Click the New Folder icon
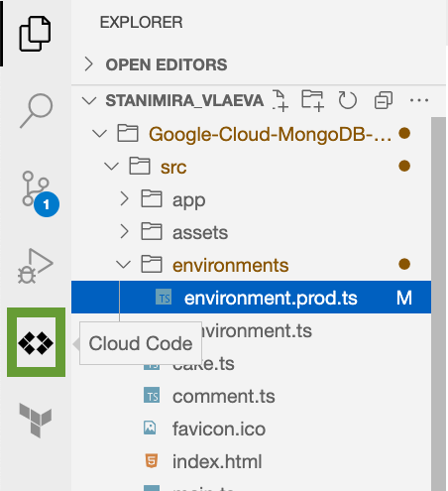 click(312, 100)
